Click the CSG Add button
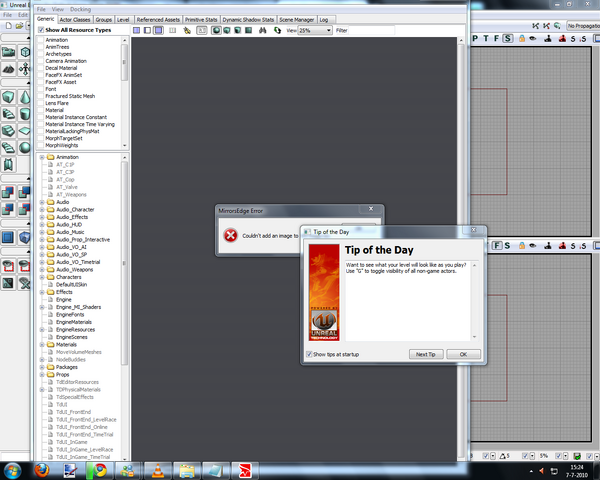600x480 pixels. 8,192
